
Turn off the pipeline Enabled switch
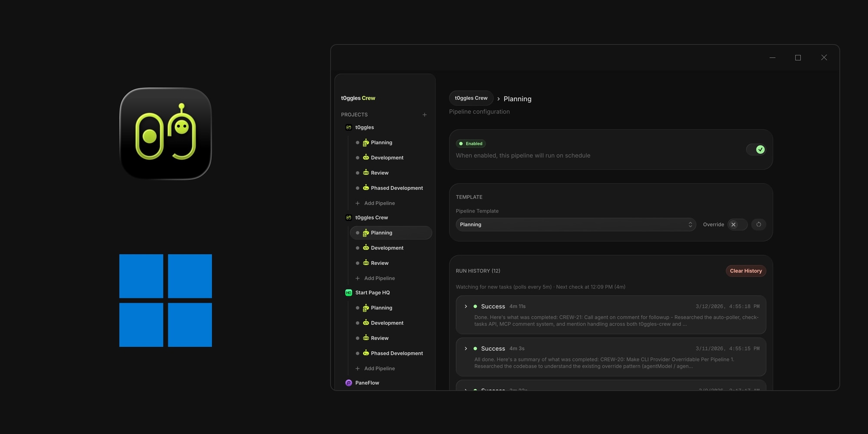pyautogui.click(x=756, y=149)
